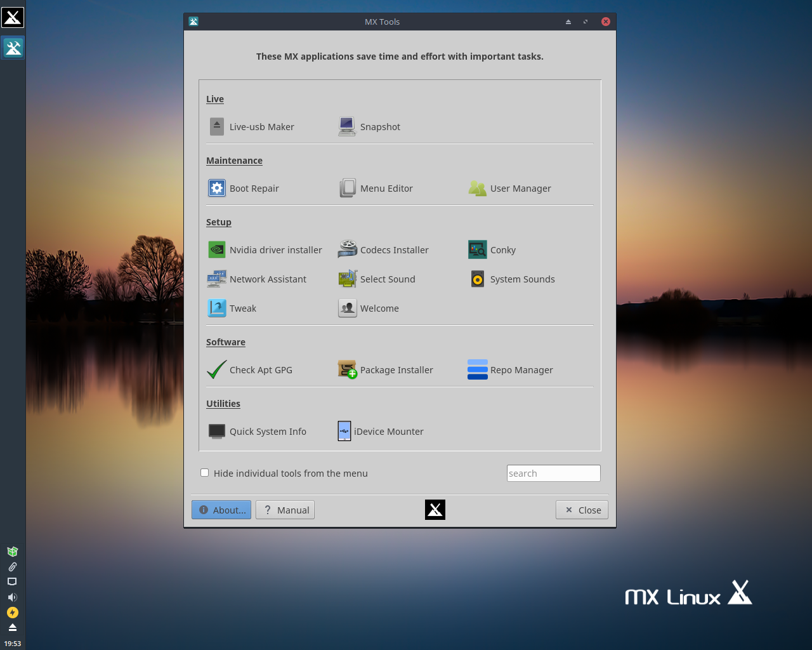Open Check Apt GPG checkmark icon
812x650 pixels.
coord(217,370)
